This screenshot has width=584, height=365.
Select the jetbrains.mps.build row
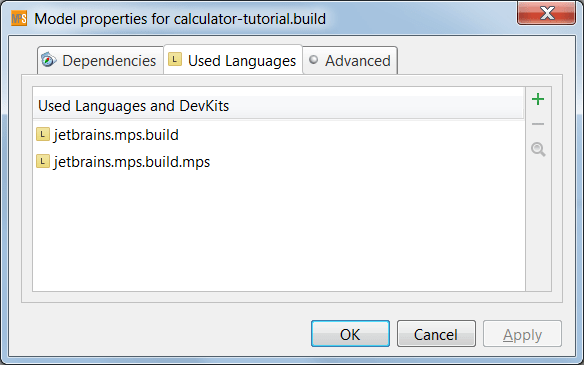[x=278, y=134]
